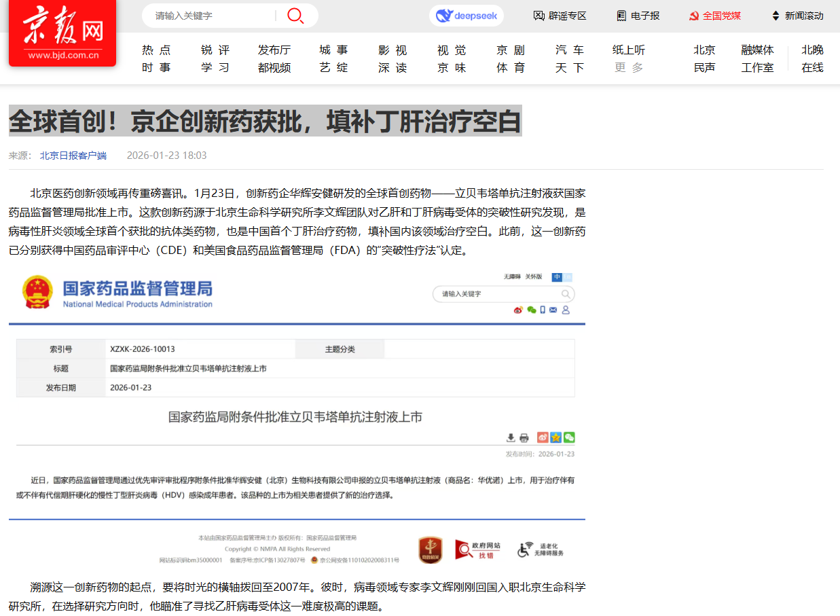
Task: Open the DeepSeek assistant button
Action: 467,16
